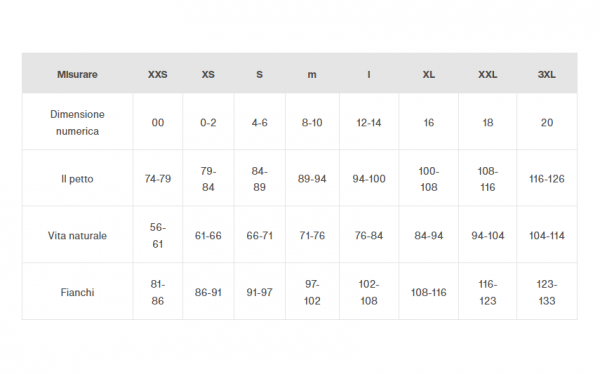Screen dimensions: 600x374
Task: Select the 84-94 waist cell
Action: coord(429,235)
